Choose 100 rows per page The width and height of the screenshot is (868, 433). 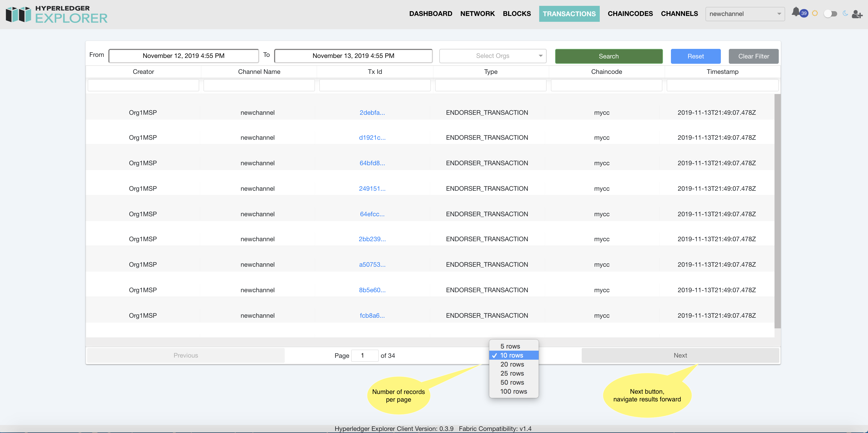513,392
